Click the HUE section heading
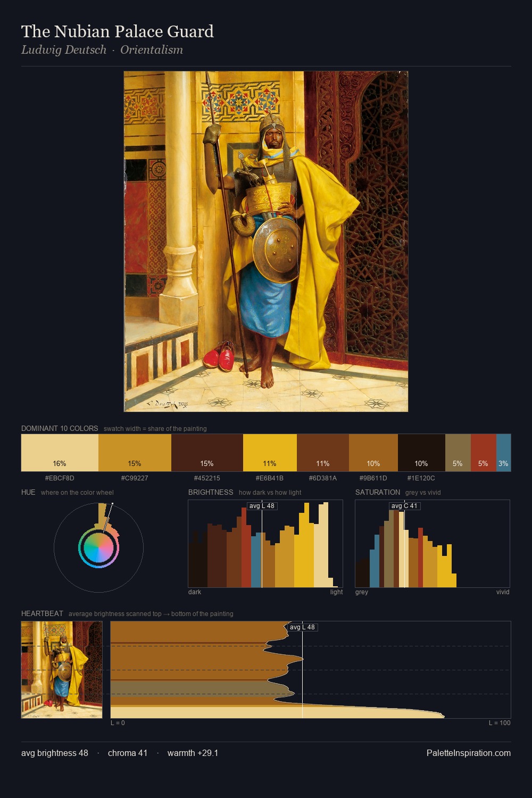This screenshot has width=532, height=798. 28,492
